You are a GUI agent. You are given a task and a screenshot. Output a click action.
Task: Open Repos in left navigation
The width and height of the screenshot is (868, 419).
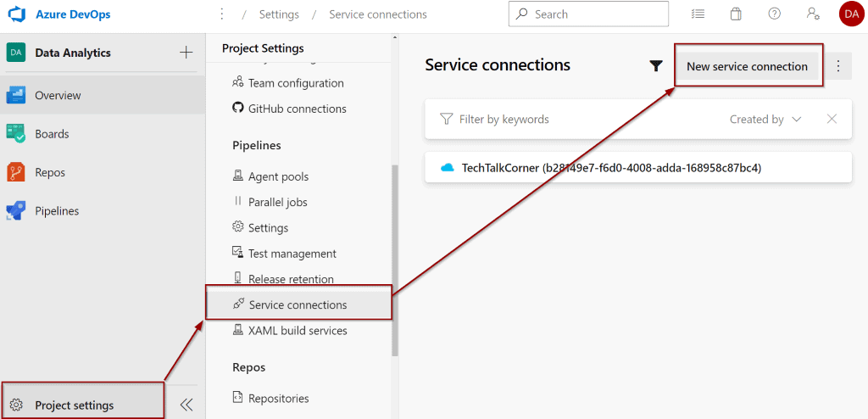(x=103, y=172)
